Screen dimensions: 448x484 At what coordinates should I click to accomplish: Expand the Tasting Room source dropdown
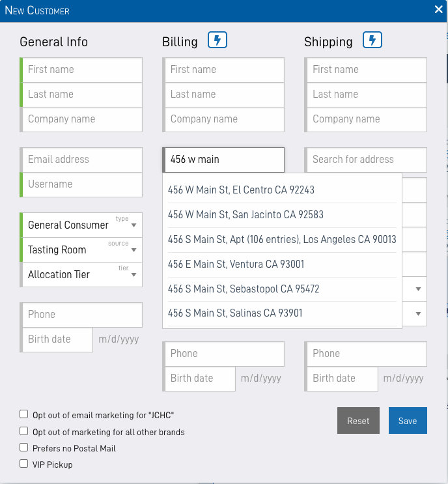[81, 249]
